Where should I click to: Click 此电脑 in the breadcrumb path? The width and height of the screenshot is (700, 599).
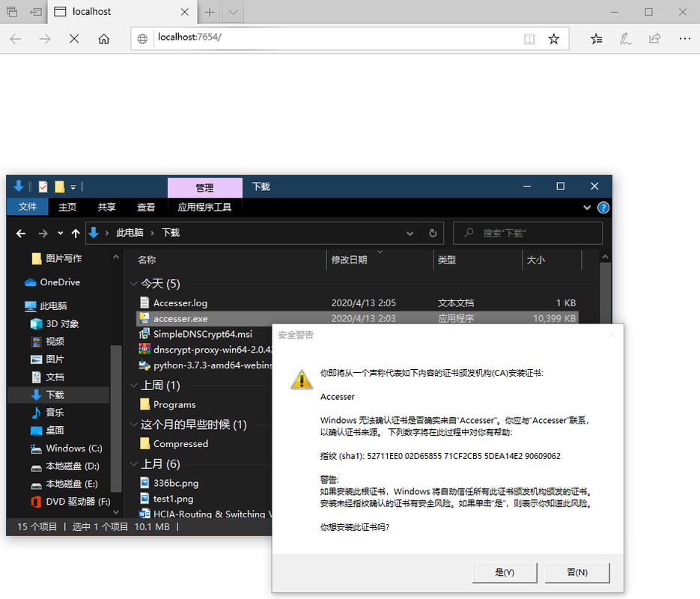(130, 233)
